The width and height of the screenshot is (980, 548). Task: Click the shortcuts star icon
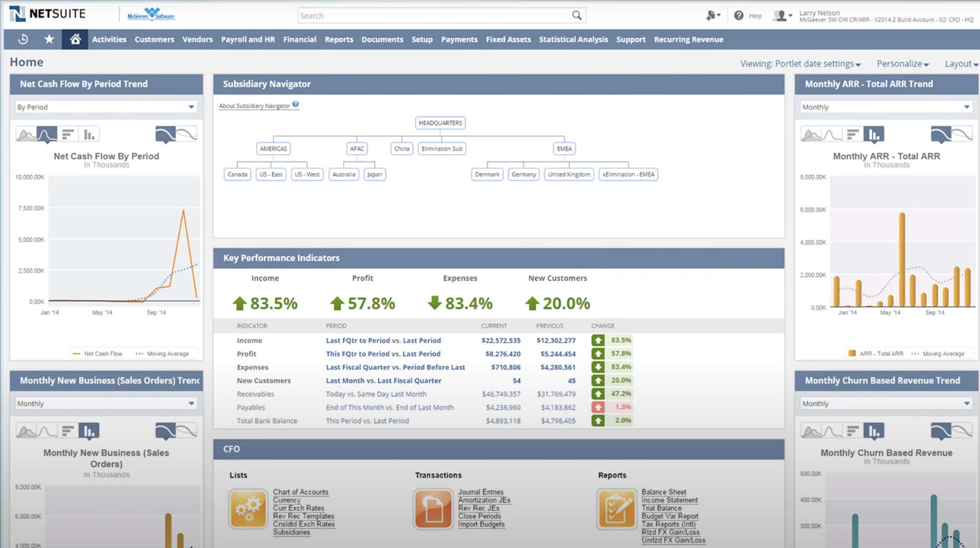pos(49,39)
